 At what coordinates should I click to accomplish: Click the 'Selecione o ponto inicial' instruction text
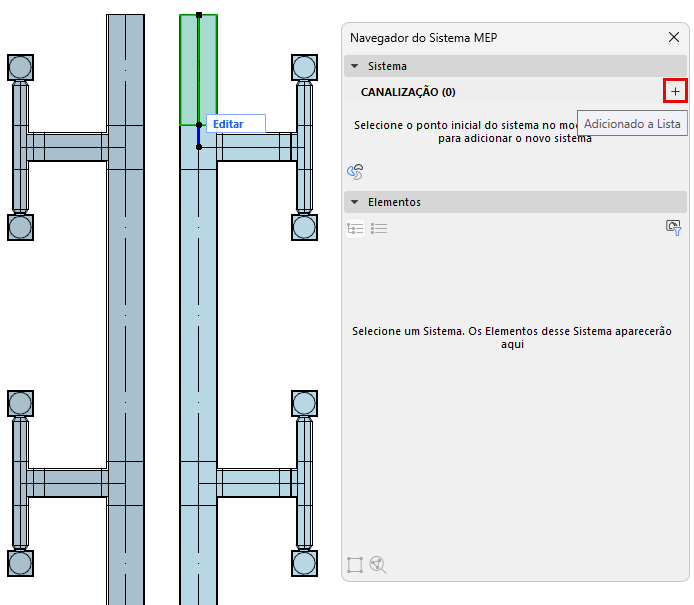pyautogui.click(x=473, y=131)
